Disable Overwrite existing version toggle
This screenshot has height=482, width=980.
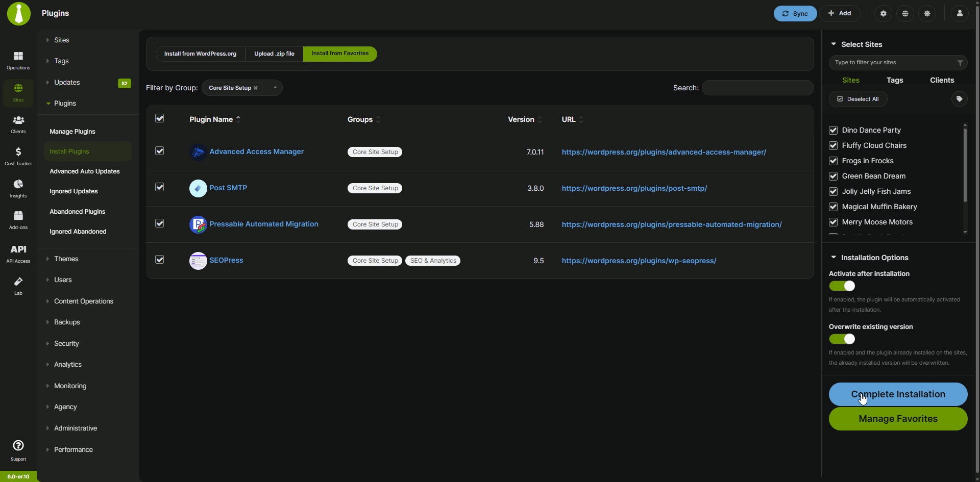click(842, 339)
